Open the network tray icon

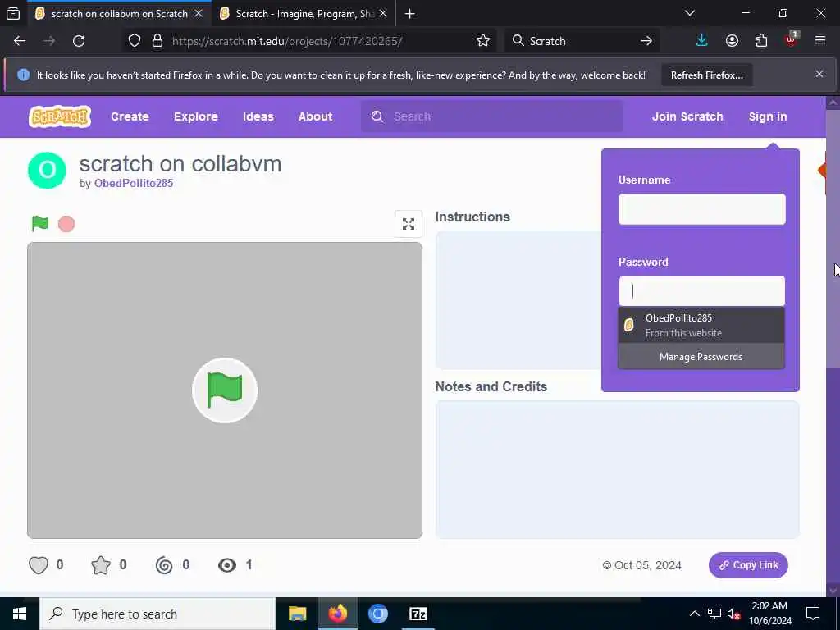click(714, 614)
